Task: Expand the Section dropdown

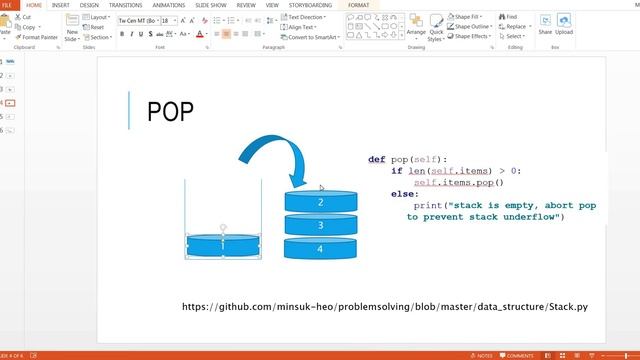Action: (98, 37)
